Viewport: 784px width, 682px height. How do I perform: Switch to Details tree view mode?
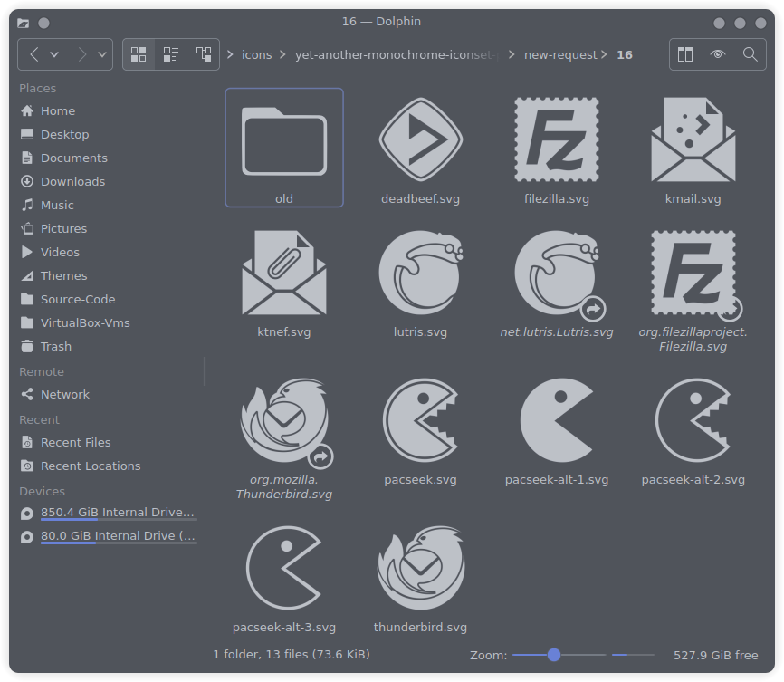click(204, 54)
